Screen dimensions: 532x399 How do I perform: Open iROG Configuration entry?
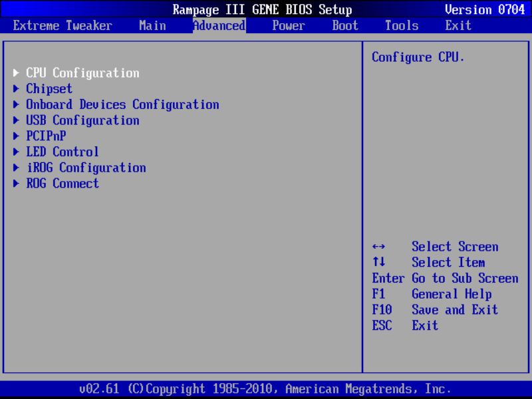click(86, 168)
